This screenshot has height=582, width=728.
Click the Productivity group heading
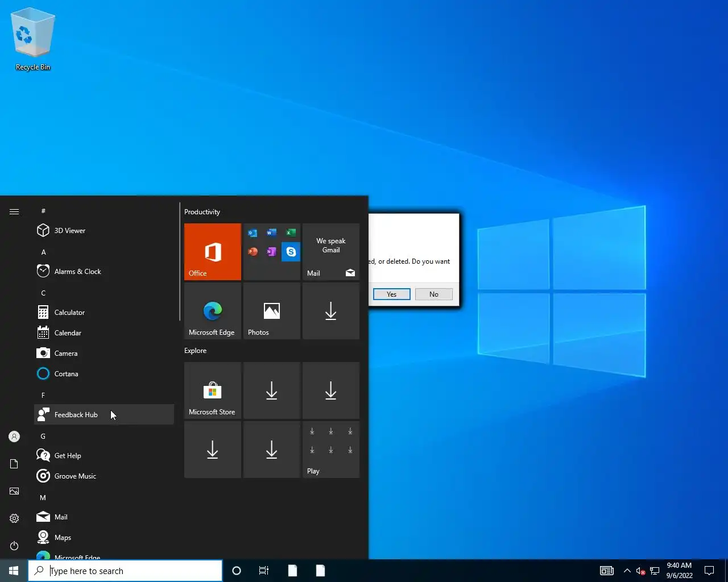202,212
